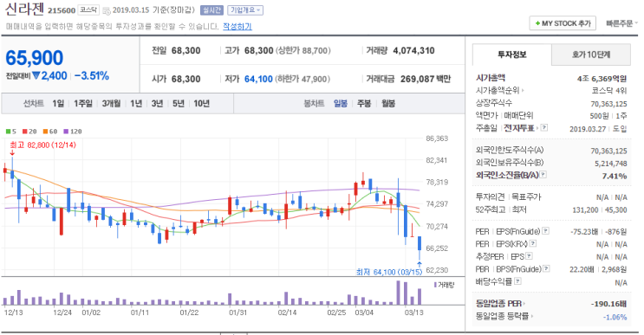
Task: Click the 저가 value 64,100
Action: pyautogui.click(x=258, y=79)
